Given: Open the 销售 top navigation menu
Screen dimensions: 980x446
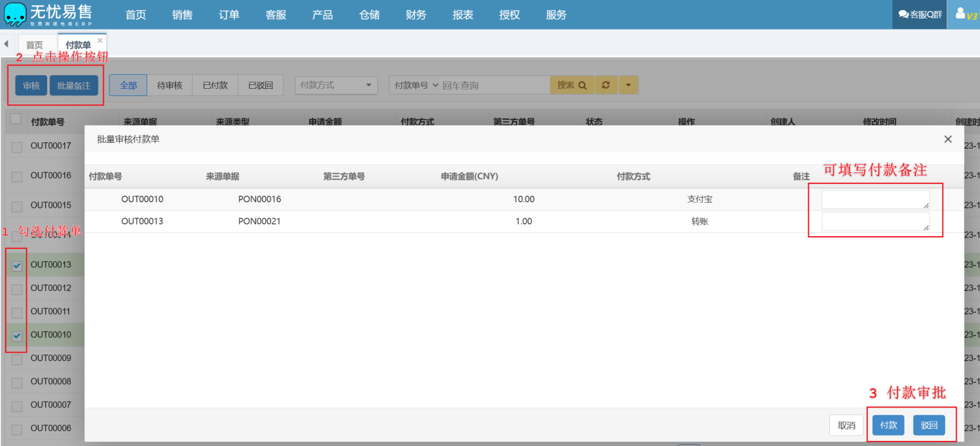Looking at the screenshot, I should click(x=182, y=15).
